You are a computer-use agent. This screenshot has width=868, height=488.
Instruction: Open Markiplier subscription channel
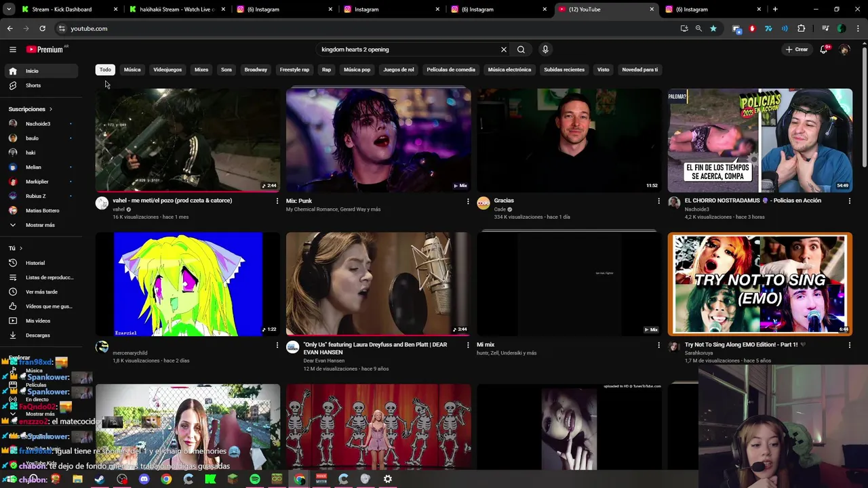coord(41,182)
